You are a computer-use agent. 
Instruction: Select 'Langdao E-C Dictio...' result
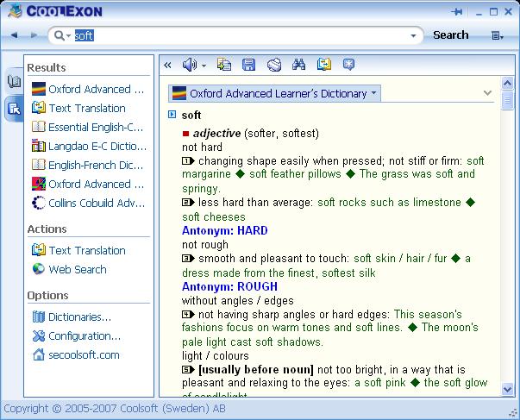click(89, 146)
